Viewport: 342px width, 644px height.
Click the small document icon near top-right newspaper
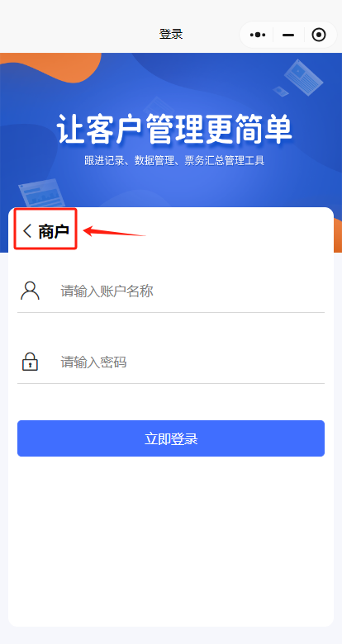[x=281, y=91]
